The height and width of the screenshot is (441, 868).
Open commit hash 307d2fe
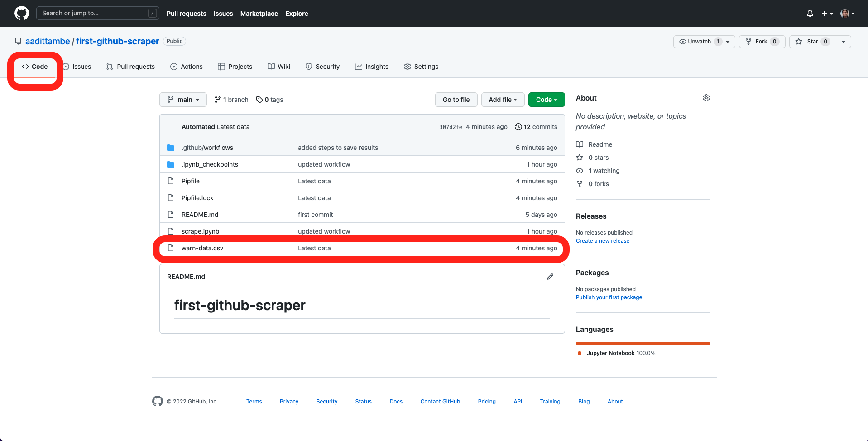coord(451,127)
